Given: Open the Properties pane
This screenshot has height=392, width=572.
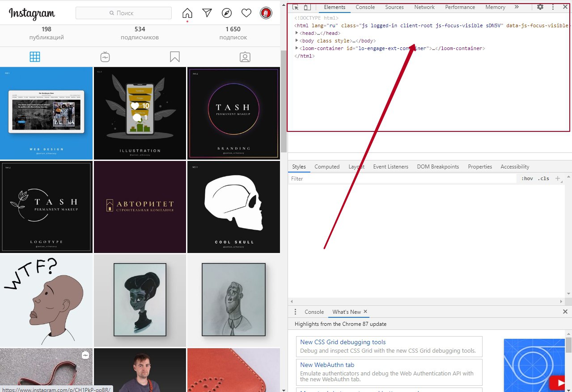Looking at the screenshot, I should [480, 167].
